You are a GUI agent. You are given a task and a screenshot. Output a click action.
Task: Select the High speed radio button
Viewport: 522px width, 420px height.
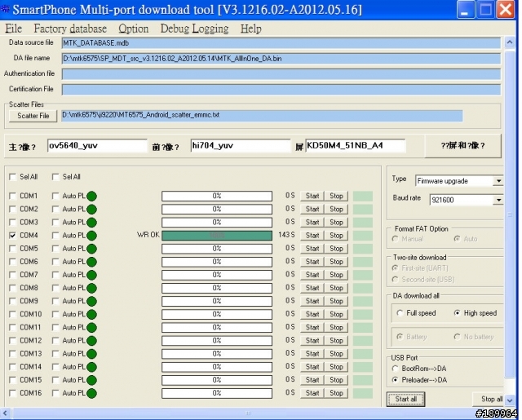457,313
